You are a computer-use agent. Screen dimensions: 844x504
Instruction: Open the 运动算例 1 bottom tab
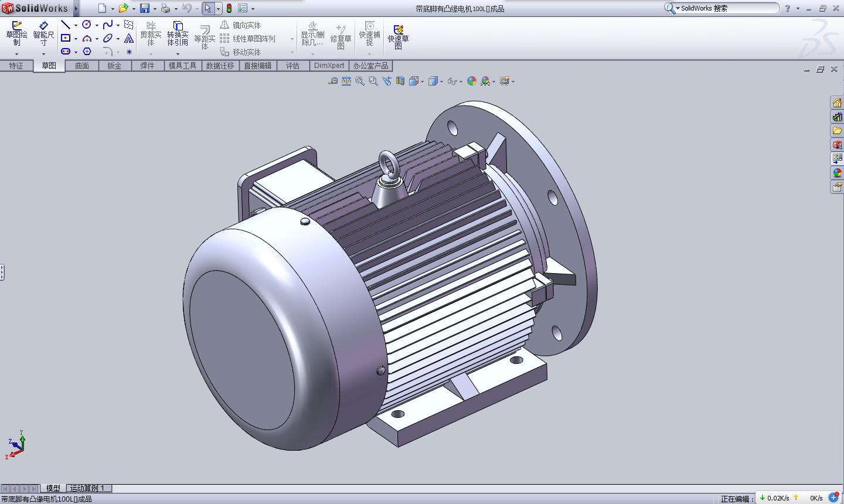click(88, 488)
